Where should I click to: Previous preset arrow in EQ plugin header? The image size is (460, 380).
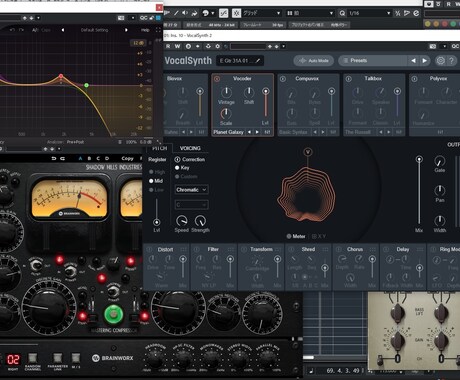click(63, 30)
